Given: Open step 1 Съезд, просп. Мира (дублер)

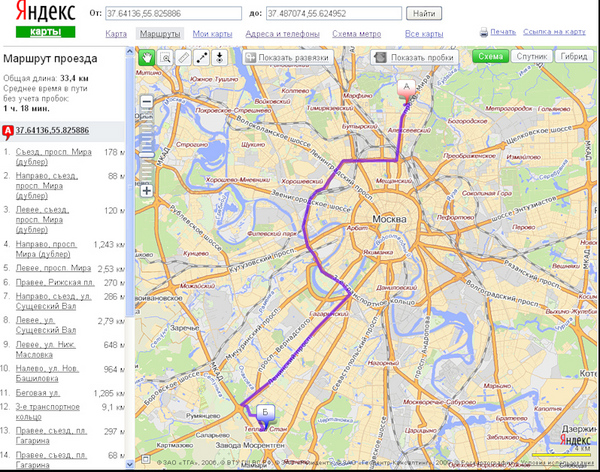Looking at the screenshot, I should pos(54,157).
